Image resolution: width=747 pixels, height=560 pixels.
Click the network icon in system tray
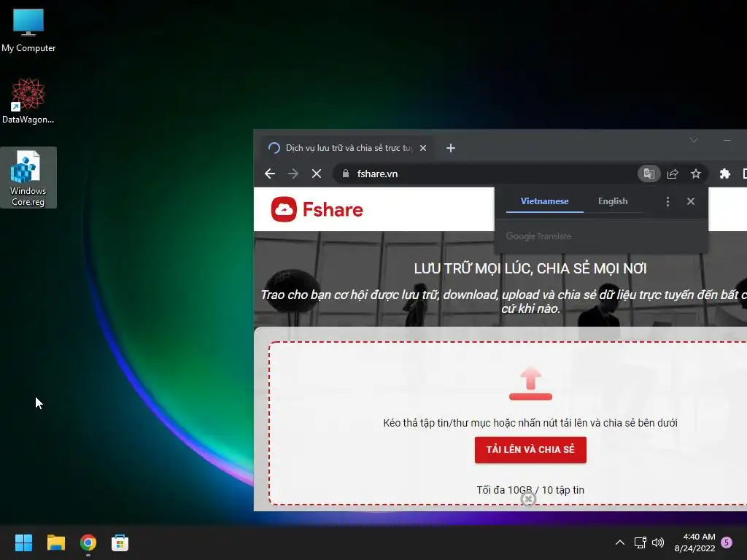pos(640,542)
